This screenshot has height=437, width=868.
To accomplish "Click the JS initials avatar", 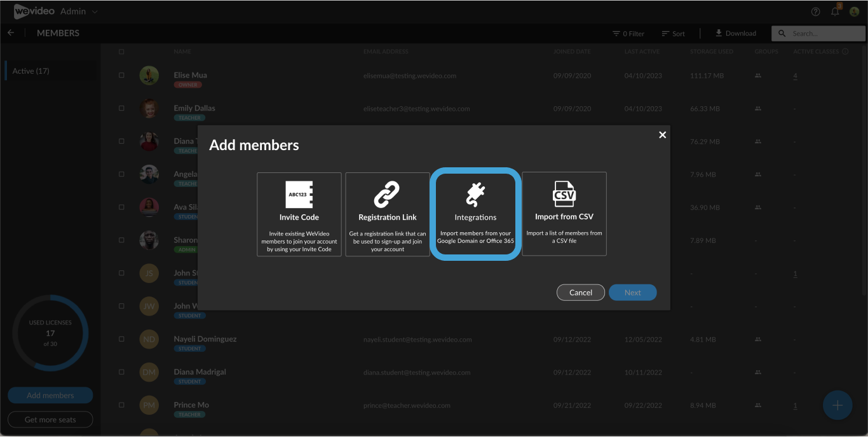I will pyautogui.click(x=149, y=274).
